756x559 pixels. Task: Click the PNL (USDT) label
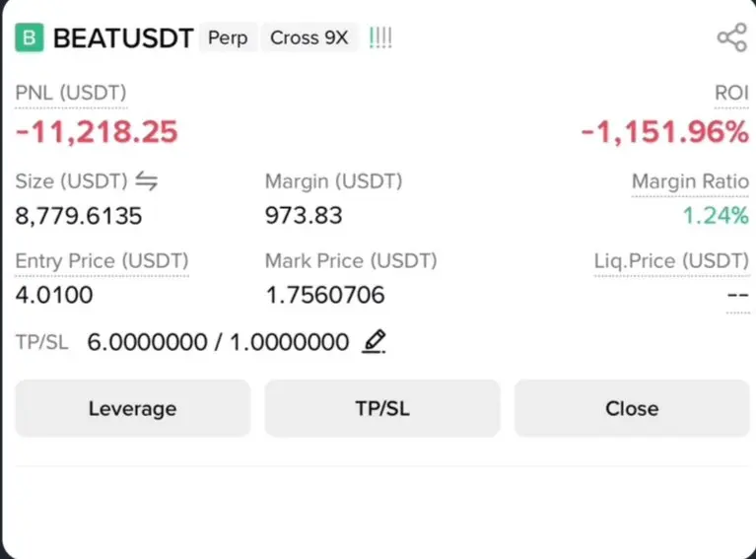point(71,94)
